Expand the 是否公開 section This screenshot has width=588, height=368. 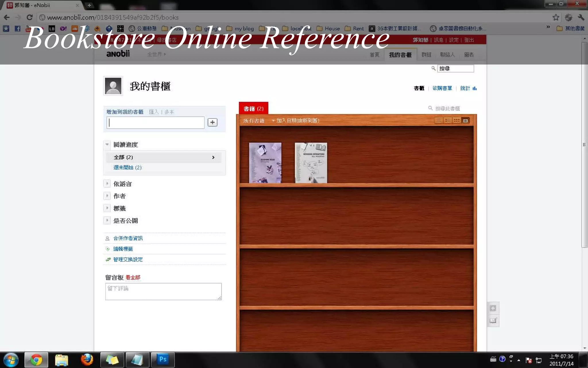(x=107, y=220)
